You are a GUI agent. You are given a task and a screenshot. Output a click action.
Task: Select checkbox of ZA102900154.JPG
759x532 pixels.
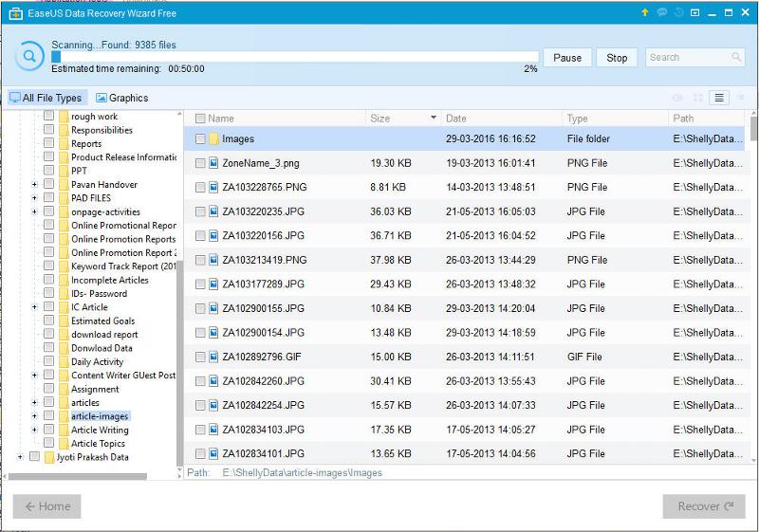[200, 333]
